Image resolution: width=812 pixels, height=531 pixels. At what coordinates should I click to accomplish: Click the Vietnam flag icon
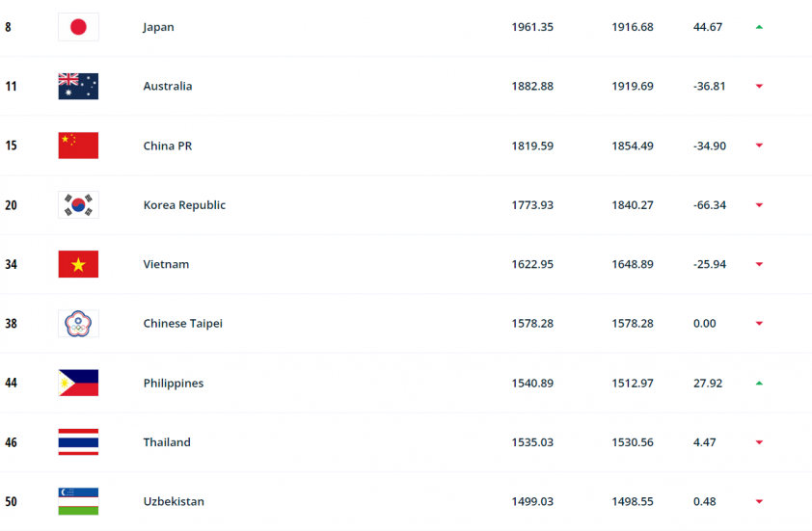pyautogui.click(x=78, y=264)
